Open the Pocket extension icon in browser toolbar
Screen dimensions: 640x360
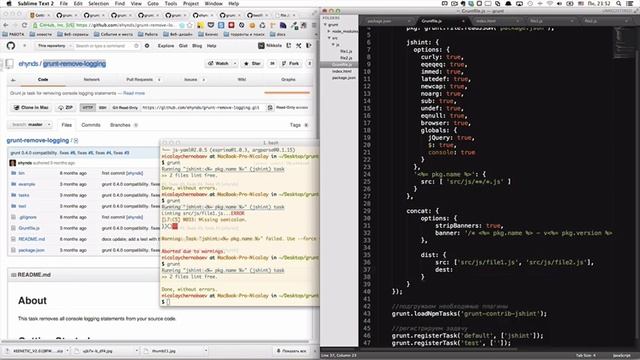[211, 25]
